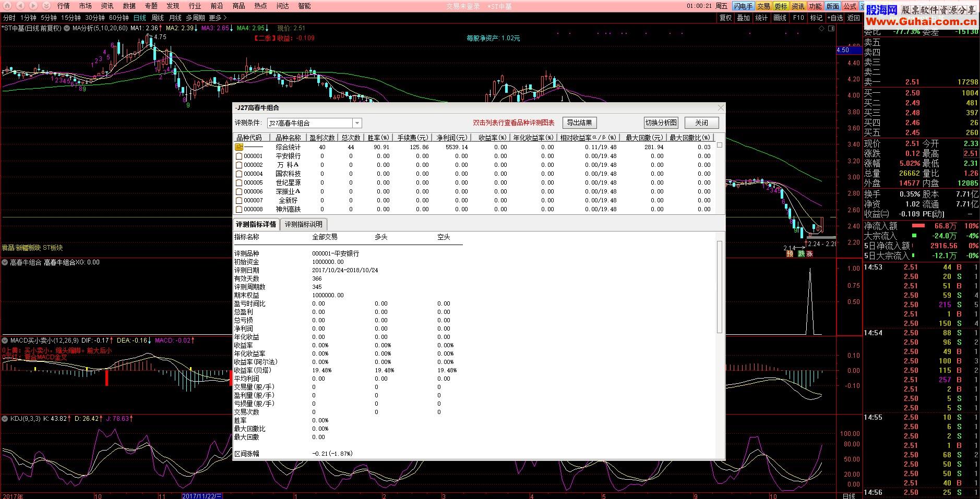This screenshot has height=499, width=980.
Task: Select the 综合统计 summary row
Action: pyautogui.click(x=473, y=147)
